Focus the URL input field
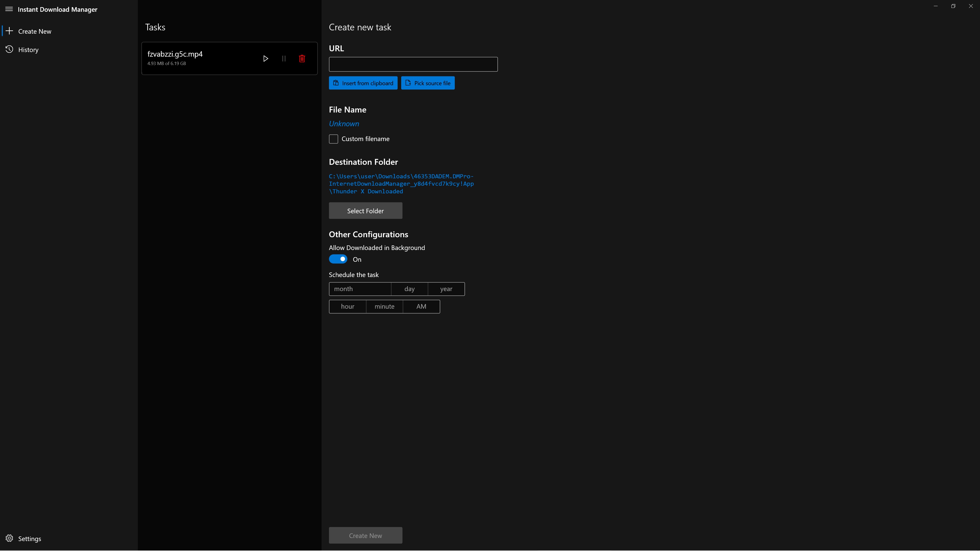980x551 pixels. click(x=413, y=64)
